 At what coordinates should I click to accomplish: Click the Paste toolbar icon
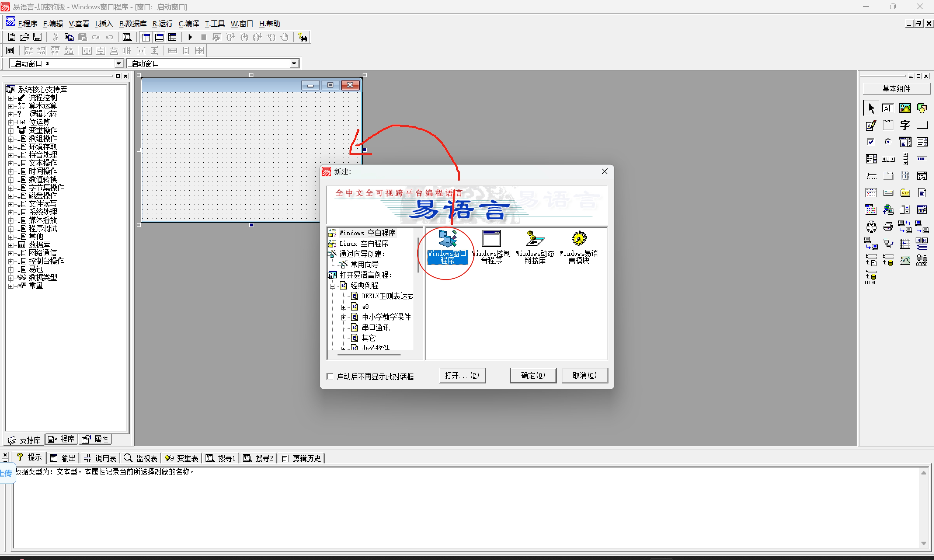(x=82, y=37)
